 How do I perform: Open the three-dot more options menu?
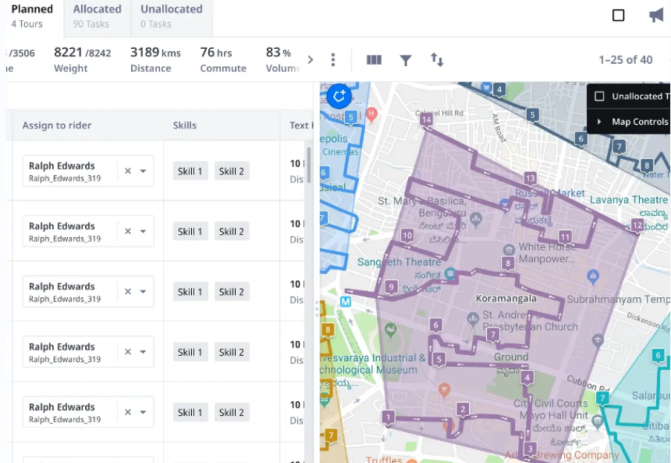tap(333, 60)
